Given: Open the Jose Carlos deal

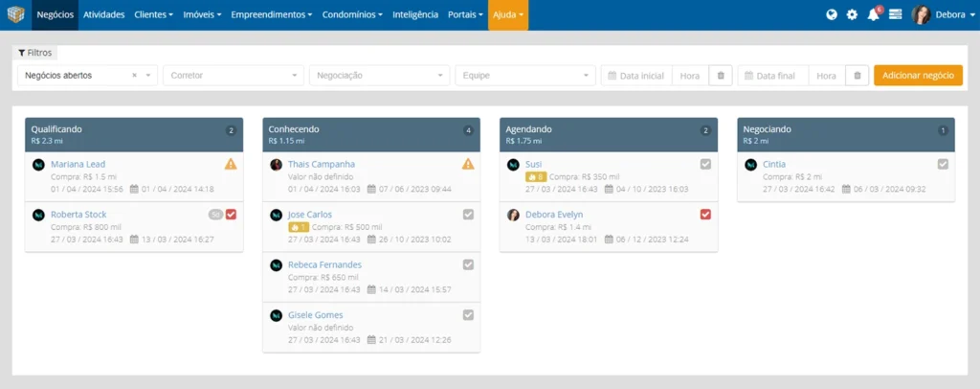Looking at the screenshot, I should point(310,215).
